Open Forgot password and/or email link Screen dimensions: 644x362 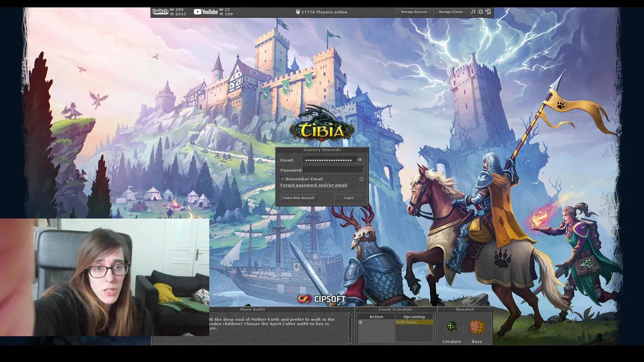point(313,185)
